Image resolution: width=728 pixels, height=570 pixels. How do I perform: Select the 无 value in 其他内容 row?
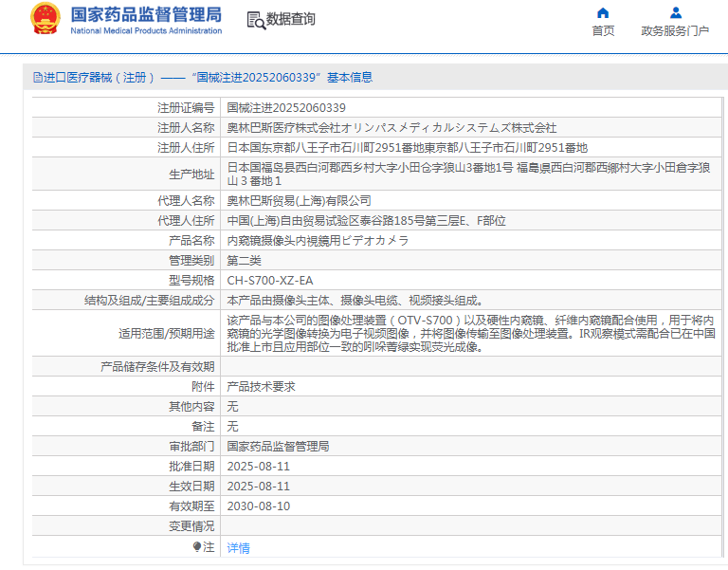(232, 407)
